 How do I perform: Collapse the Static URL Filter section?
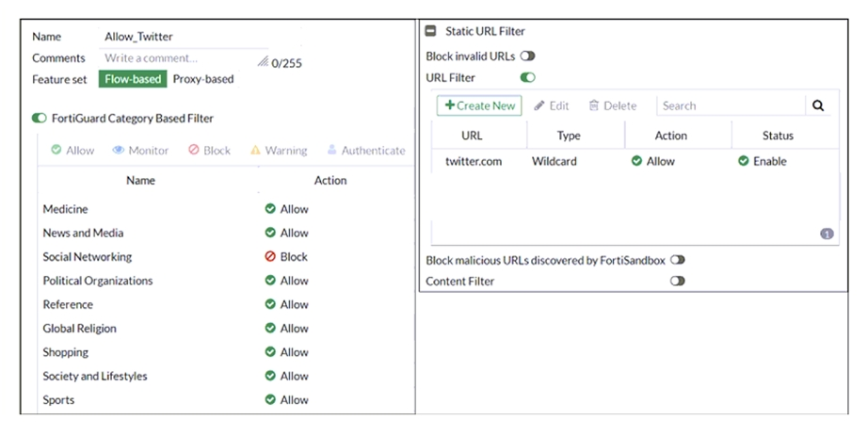tap(430, 31)
